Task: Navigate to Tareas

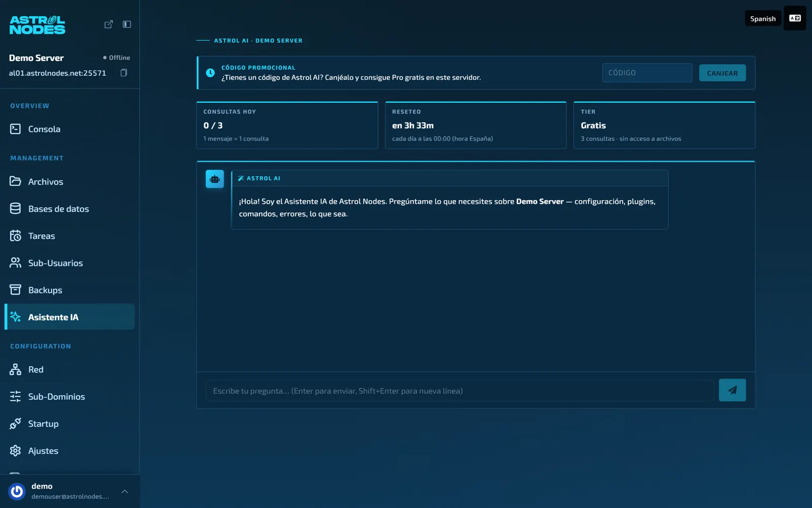Action: point(70,236)
